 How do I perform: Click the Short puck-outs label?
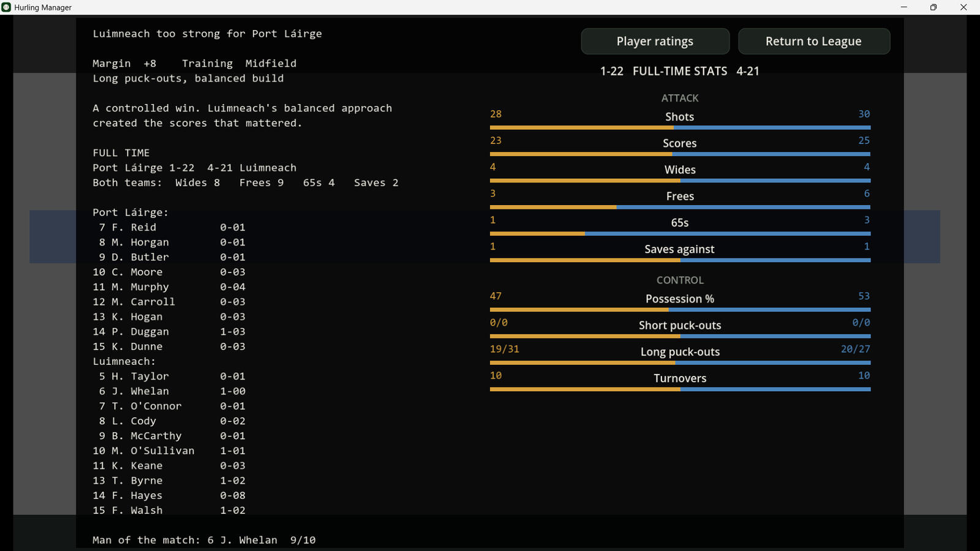tap(680, 325)
